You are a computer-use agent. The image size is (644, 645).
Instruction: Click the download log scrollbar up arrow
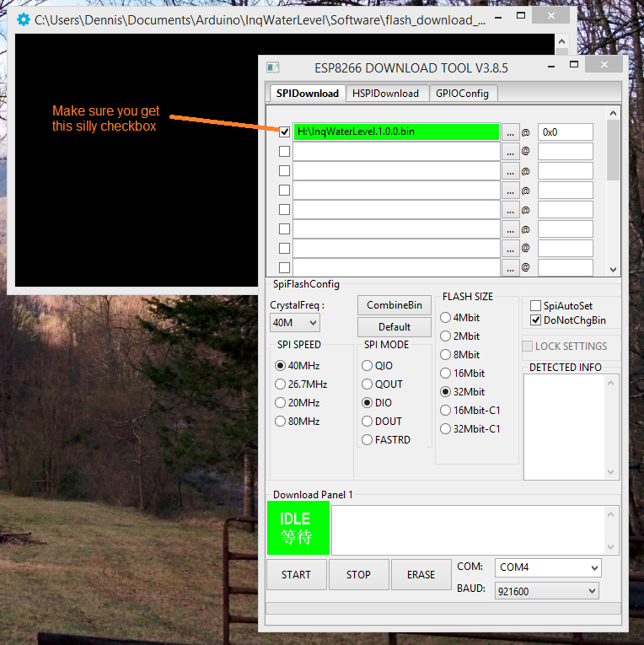coord(610,514)
